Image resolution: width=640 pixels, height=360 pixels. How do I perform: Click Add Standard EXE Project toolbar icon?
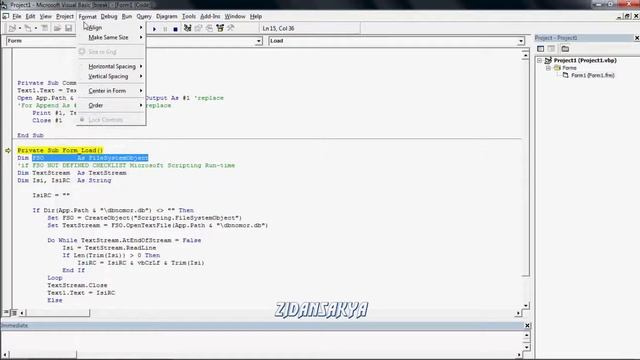(x=12, y=28)
